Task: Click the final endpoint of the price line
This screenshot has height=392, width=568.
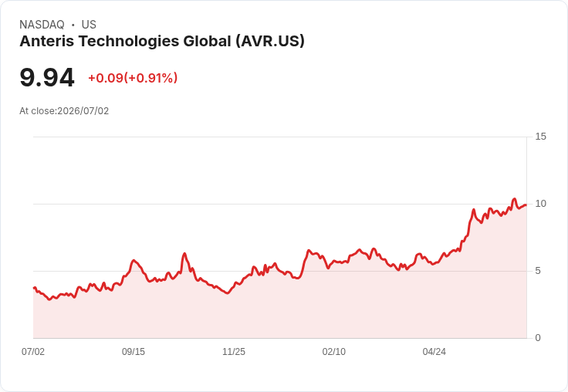Action: (x=526, y=205)
